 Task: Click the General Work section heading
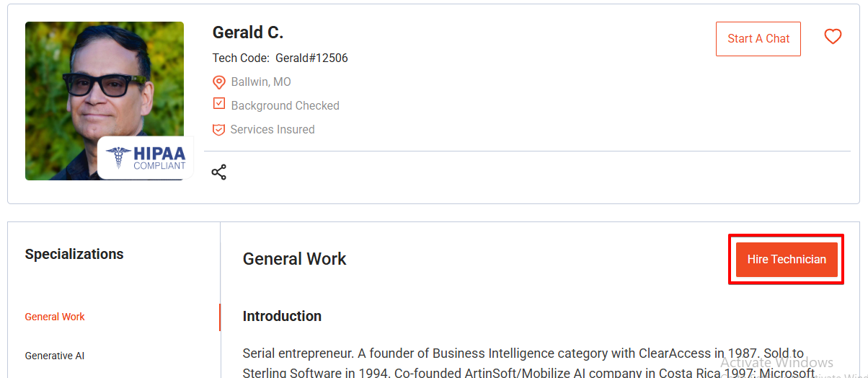[x=295, y=259]
